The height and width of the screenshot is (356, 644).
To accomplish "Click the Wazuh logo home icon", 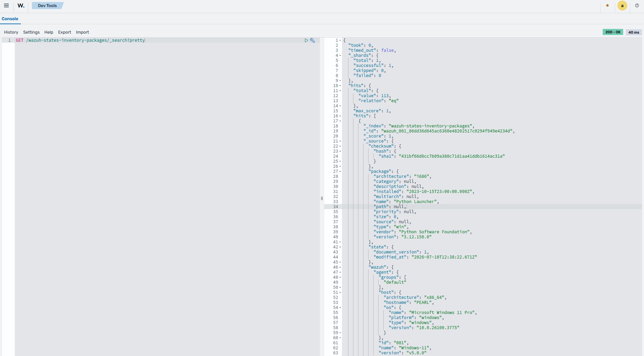I will [21, 6].
